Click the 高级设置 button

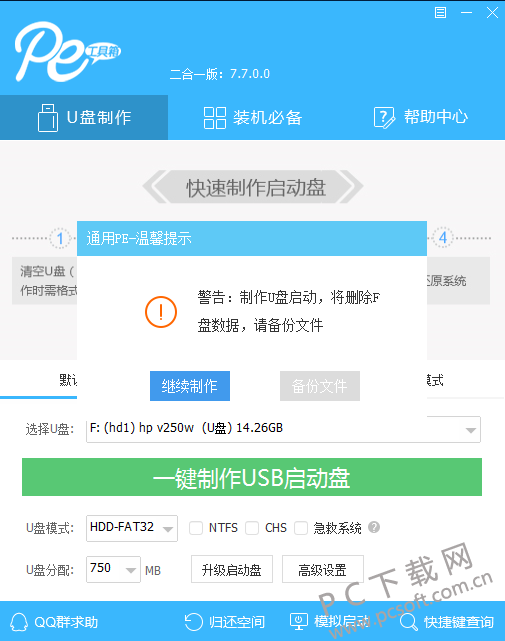(323, 569)
